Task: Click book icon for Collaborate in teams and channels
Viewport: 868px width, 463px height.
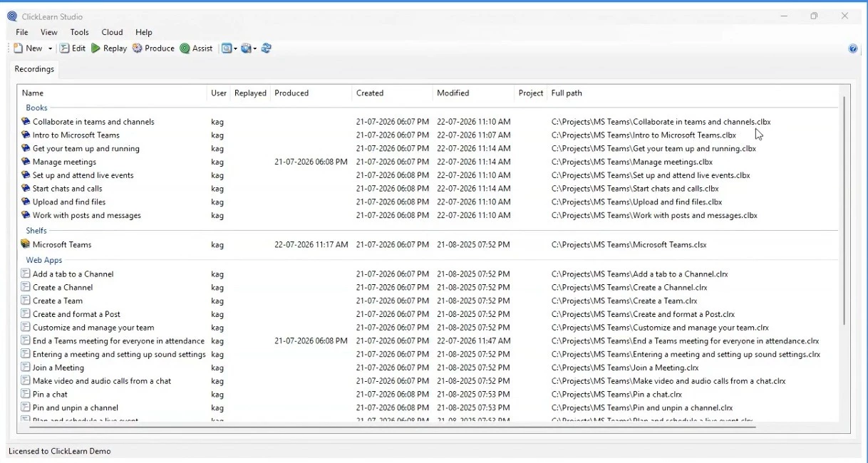Action: [x=26, y=122]
